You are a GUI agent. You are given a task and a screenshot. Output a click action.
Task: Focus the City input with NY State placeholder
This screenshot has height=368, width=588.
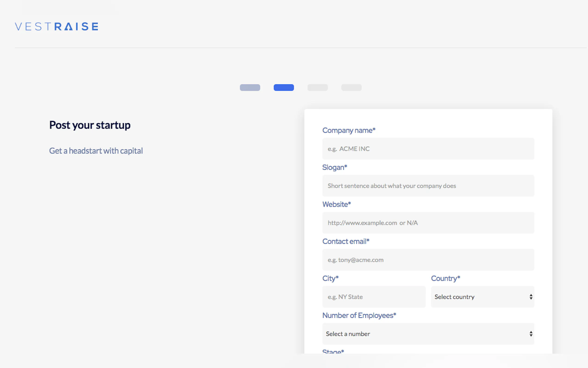pyautogui.click(x=374, y=297)
